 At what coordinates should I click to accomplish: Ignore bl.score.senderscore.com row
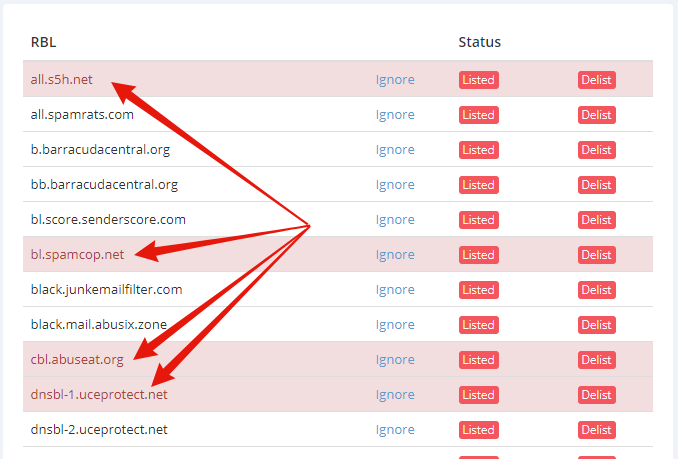point(395,220)
